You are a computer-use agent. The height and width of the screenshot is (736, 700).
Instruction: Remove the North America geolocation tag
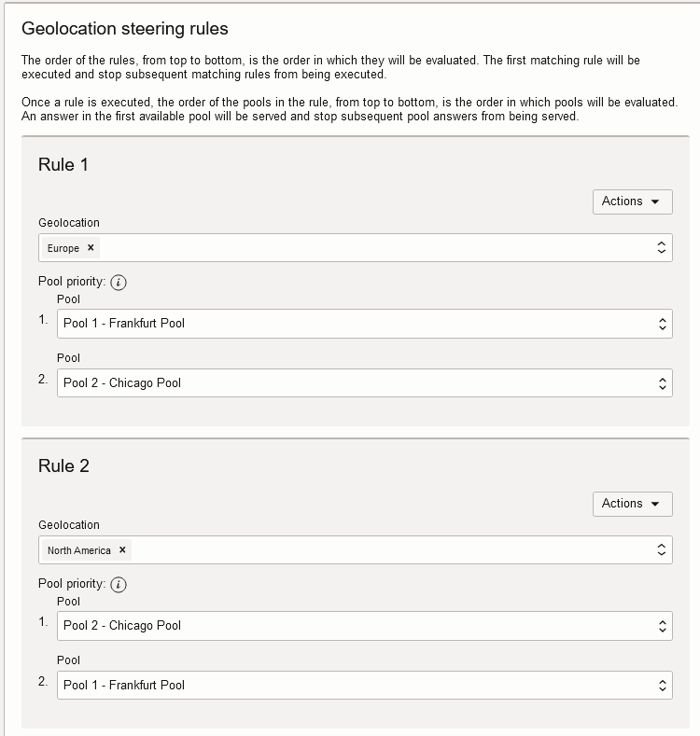tap(122, 550)
